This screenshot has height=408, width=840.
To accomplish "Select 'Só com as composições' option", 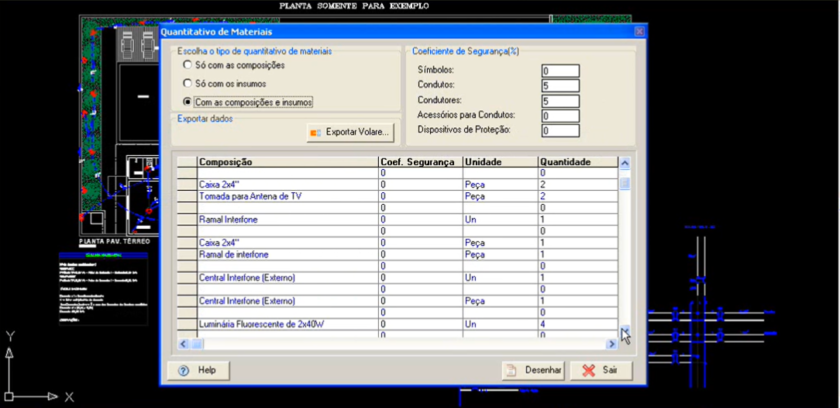I will click(x=187, y=65).
